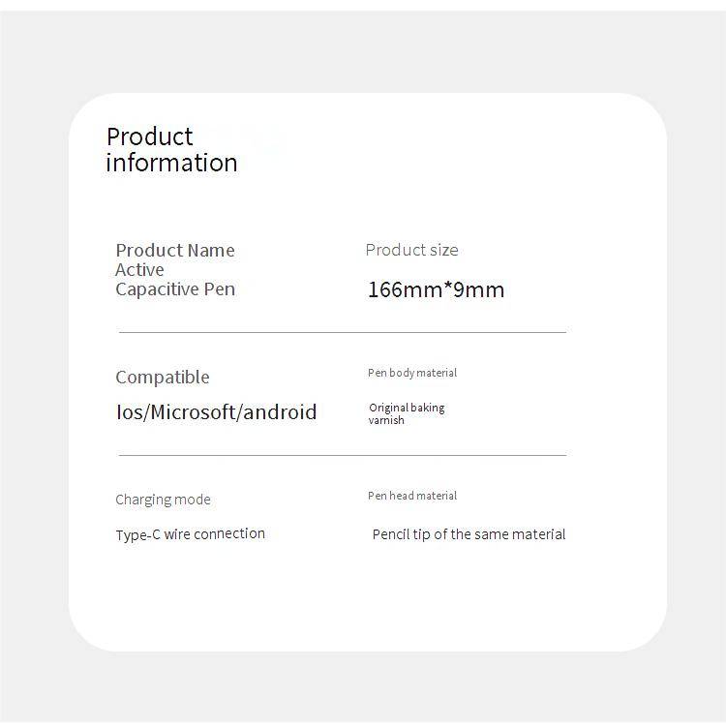The image size is (726, 728).
Task: Click the 'Pen head material' label
Action: pos(412,496)
